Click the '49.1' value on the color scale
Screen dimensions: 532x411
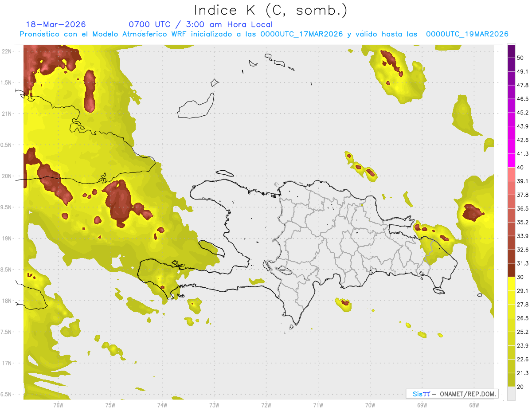click(x=523, y=72)
